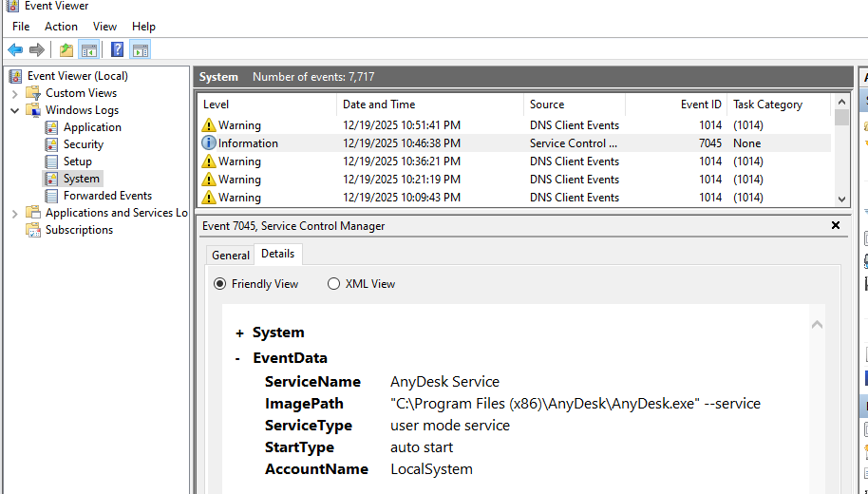Sort by Event ID column header
The height and width of the screenshot is (494, 868).
676,104
